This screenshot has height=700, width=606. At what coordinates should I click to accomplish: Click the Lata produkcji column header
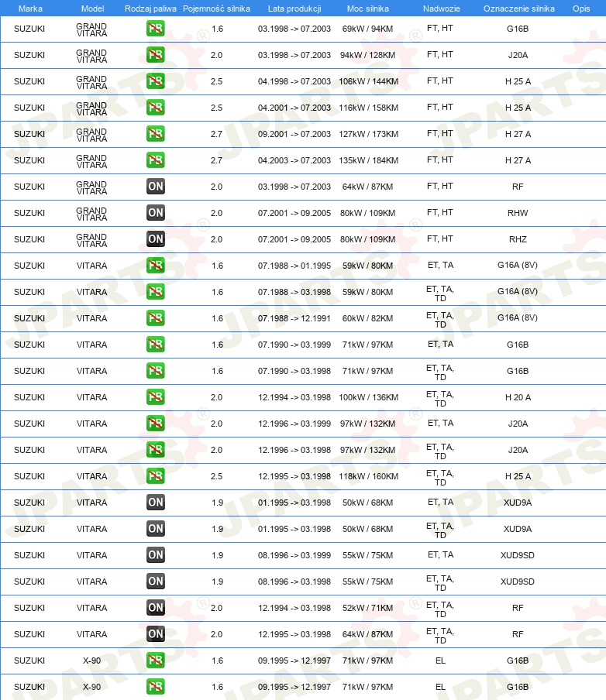(294, 9)
